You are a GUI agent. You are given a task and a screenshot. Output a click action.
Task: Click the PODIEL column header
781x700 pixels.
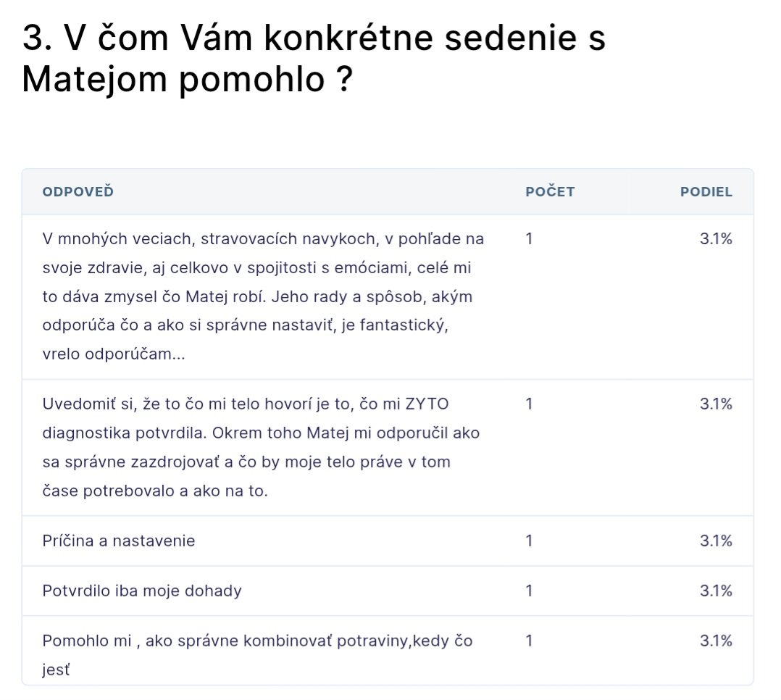[706, 192]
